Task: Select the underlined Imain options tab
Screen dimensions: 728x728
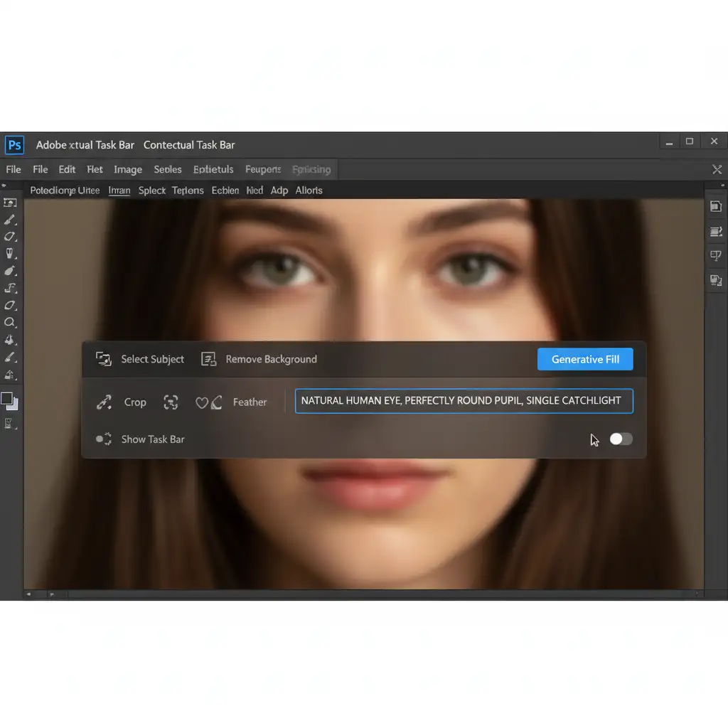Action: [119, 191]
